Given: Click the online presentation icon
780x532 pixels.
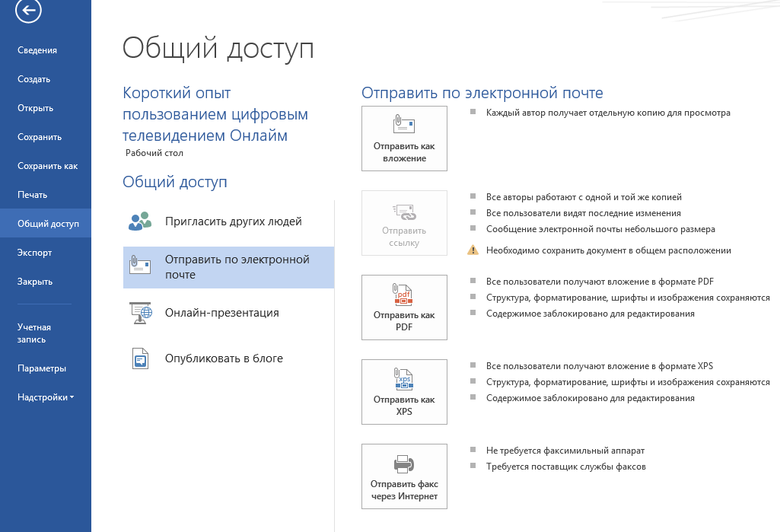Looking at the screenshot, I should 140,313.
